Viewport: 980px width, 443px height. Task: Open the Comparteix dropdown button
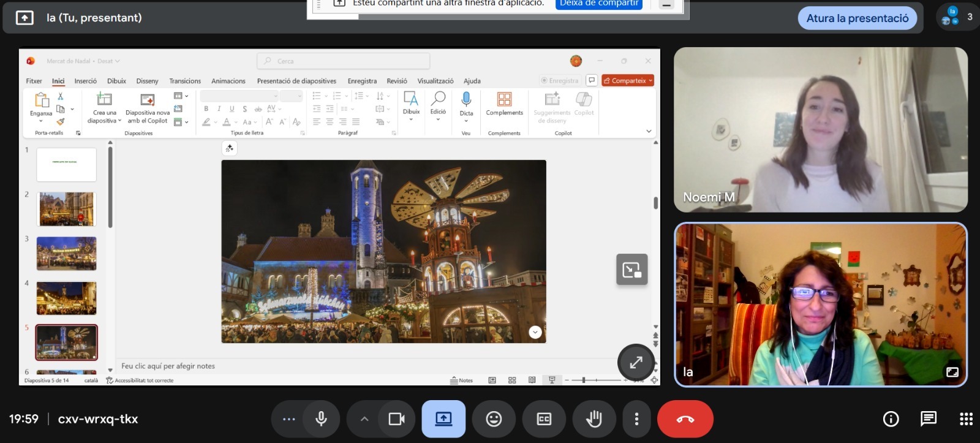point(628,81)
